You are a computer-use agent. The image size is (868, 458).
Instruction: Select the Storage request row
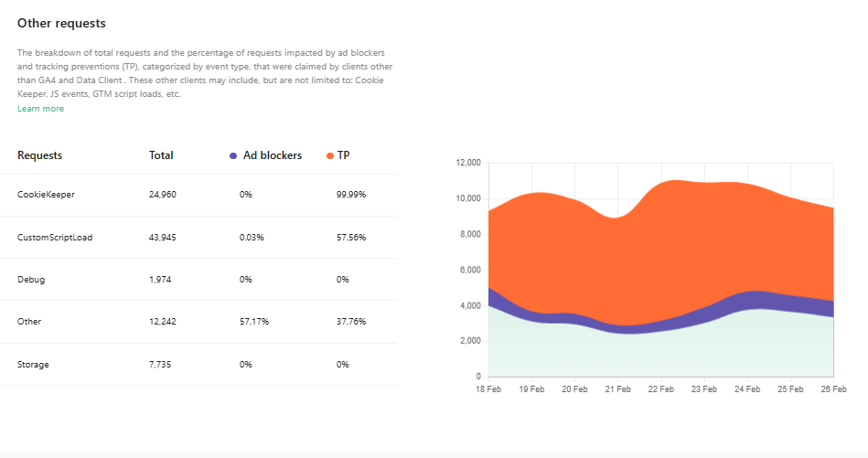33,365
